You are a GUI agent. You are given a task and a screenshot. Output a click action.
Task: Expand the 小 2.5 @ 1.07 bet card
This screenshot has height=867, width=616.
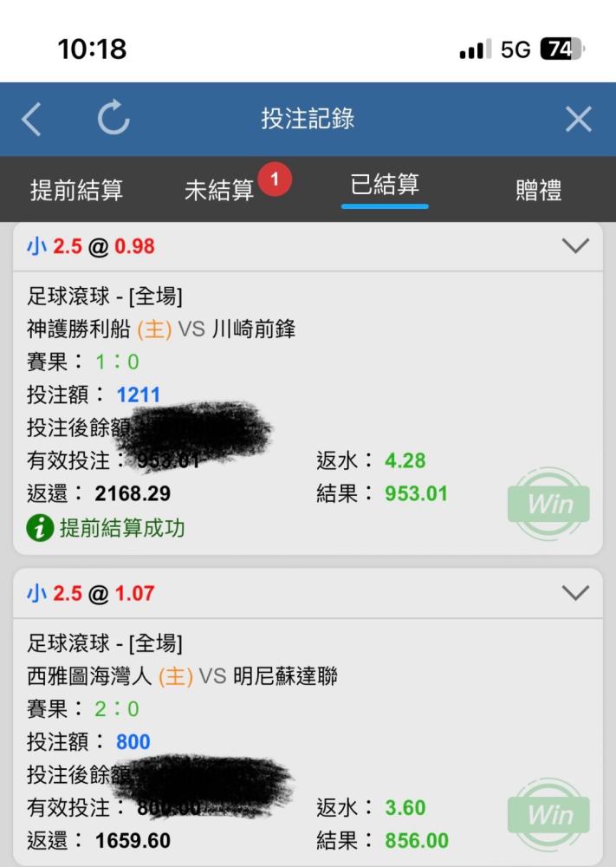point(575,593)
